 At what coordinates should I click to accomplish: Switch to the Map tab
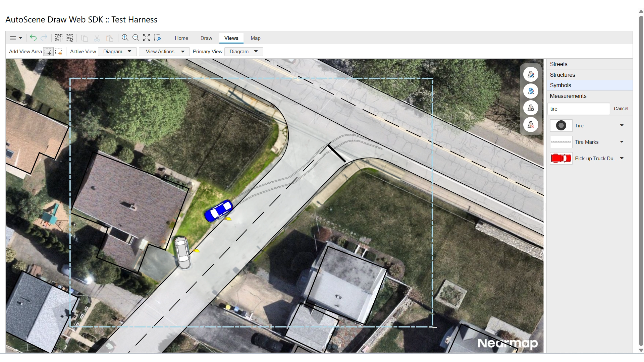255,38
